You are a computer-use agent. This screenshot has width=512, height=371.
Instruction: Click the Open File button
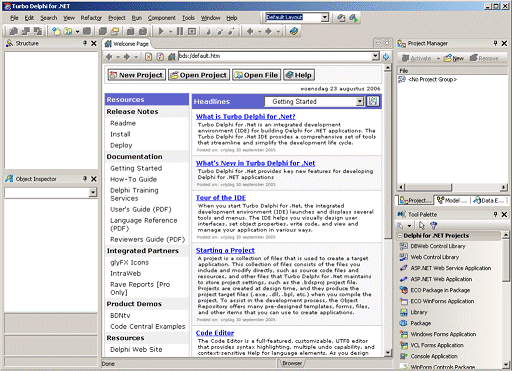[x=257, y=75]
